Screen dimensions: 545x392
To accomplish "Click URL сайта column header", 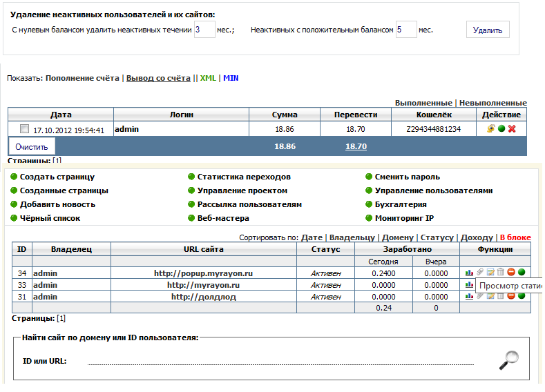I will [x=203, y=249].
